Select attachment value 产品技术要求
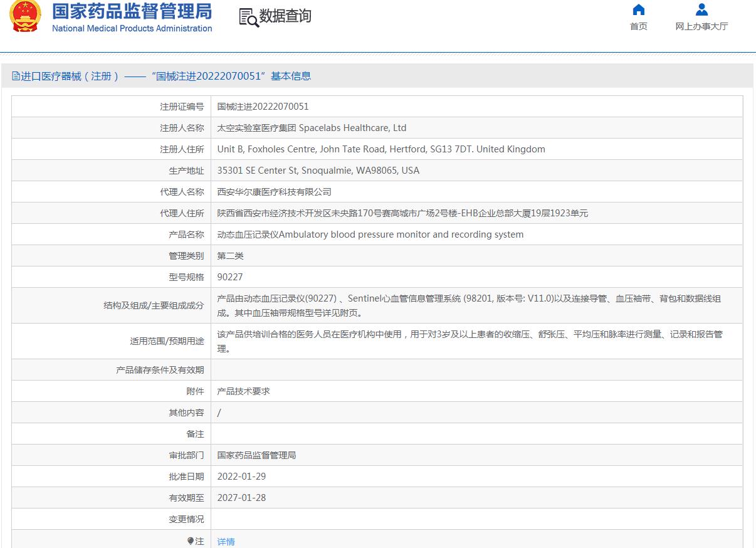Viewport: 756px width, 548px height. 243,391
